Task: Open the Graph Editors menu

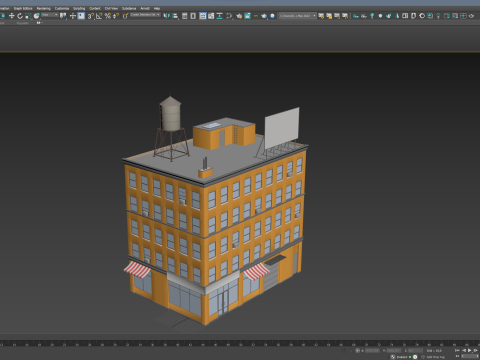Action: point(23,8)
